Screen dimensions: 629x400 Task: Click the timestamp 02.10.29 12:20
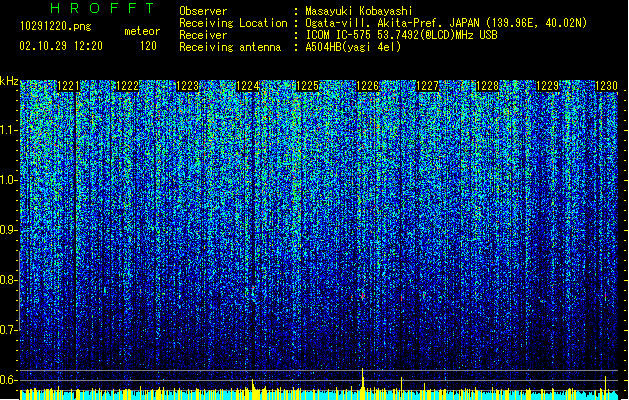click(61, 46)
